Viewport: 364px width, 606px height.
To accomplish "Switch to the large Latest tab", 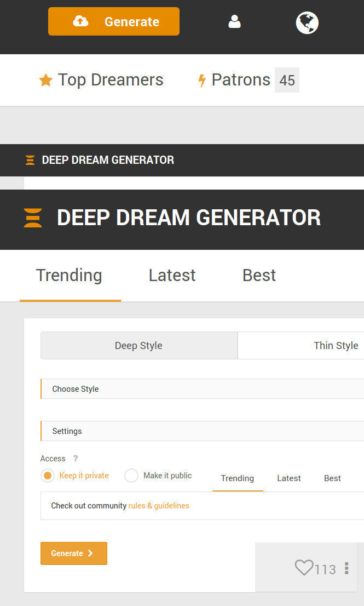I will [x=172, y=276].
